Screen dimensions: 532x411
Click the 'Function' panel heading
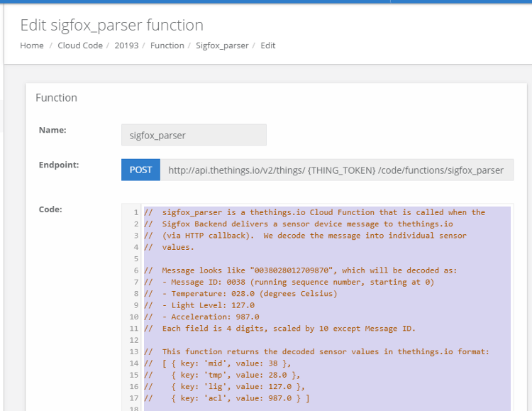(56, 98)
